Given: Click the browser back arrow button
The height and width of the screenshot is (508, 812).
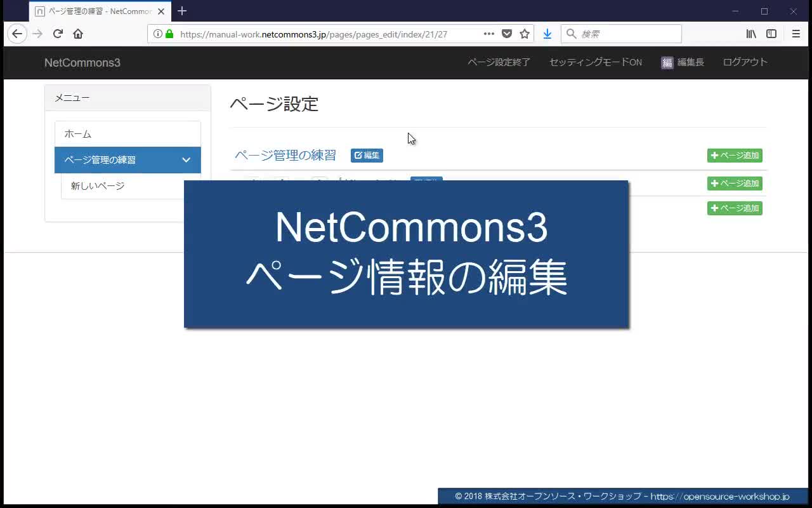Looking at the screenshot, I should (17, 34).
